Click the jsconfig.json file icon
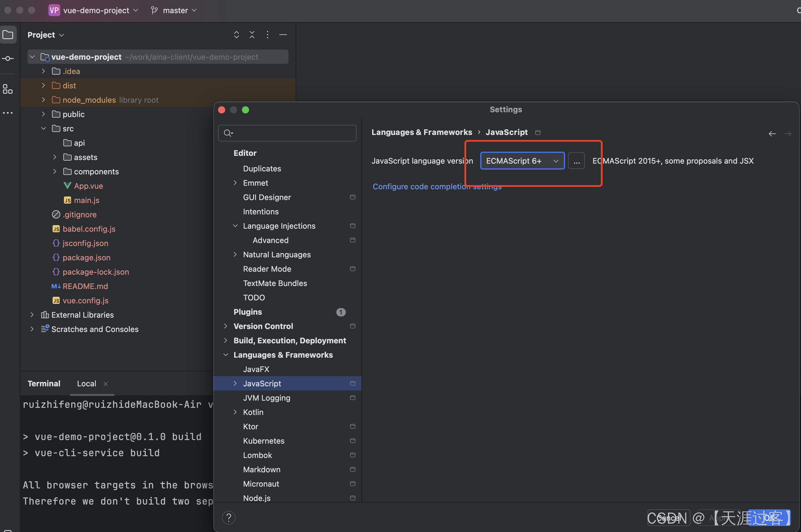The width and height of the screenshot is (801, 532). coord(56,242)
